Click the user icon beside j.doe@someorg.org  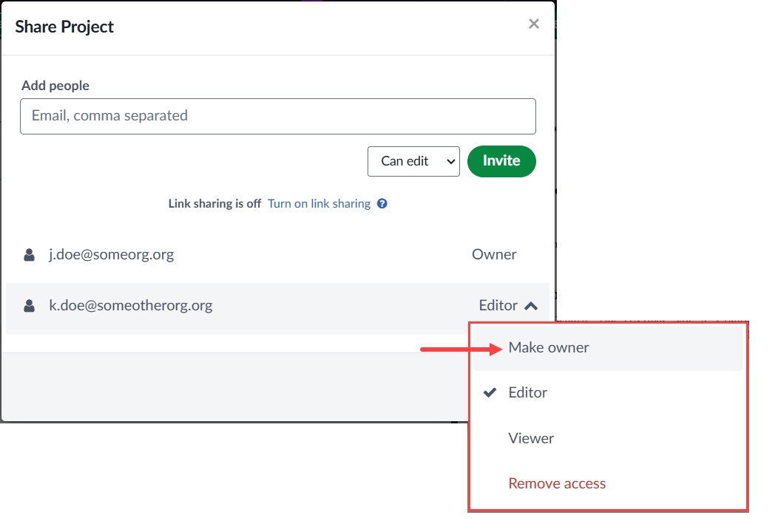point(29,255)
